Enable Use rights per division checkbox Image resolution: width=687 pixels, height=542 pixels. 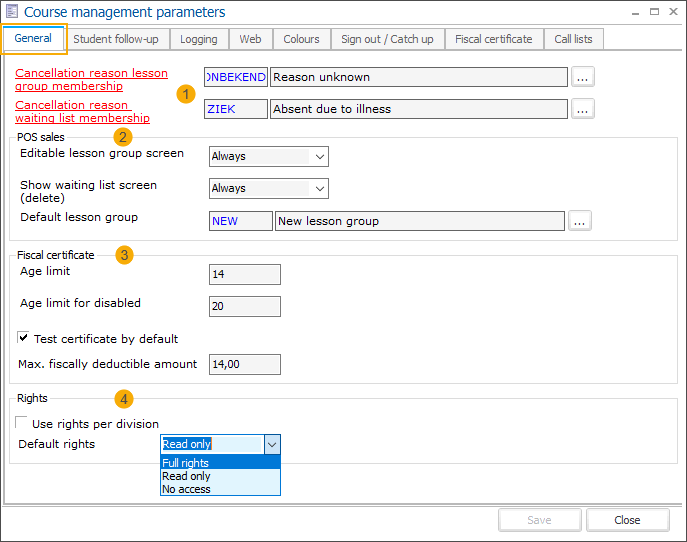(x=22, y=424)
